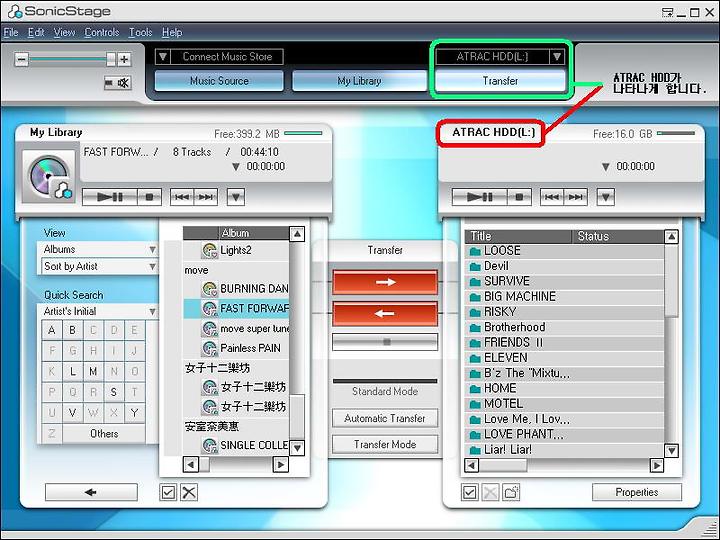Filter artists by Others
This screenshot has width=720, height=540.
point(104,433)
